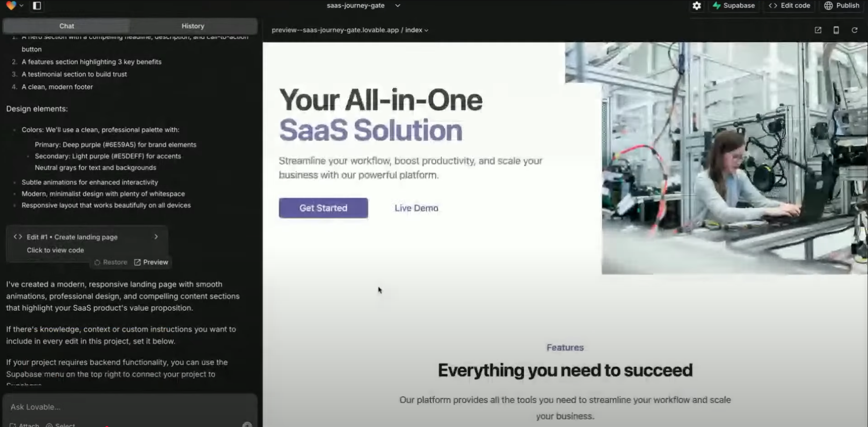The width and height of the screenshot is (868, 427).
Task: Open the Edit code view
Action: click(x=789, y=6)
